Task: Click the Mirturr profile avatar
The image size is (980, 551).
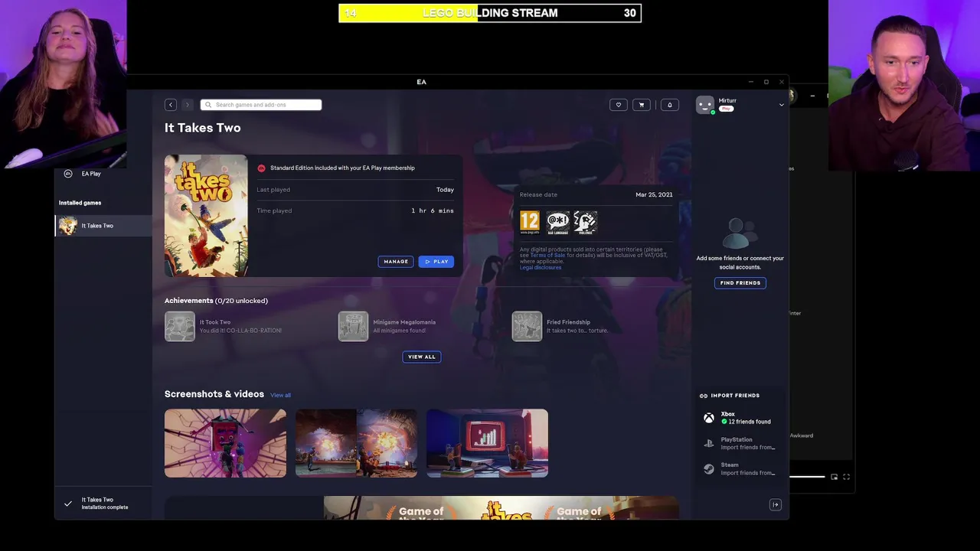Action: pyautogui.click(x=705, y=105)
